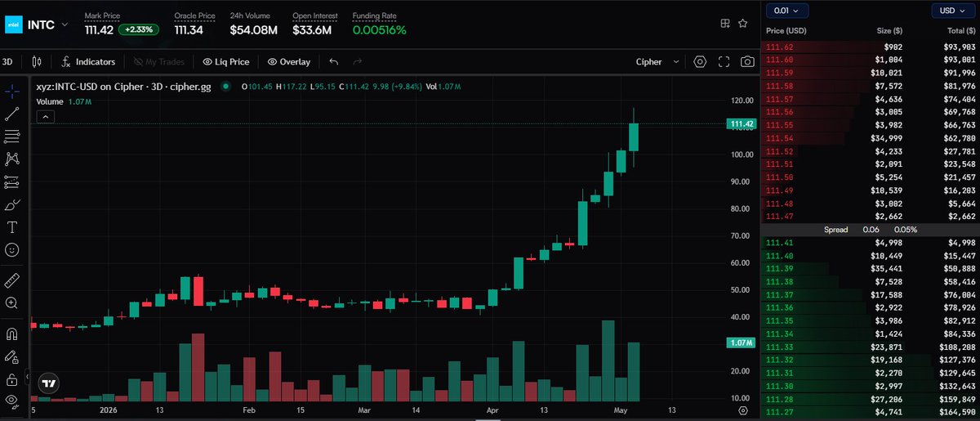The height and width of the screenshot is (421, 980).
Task: Open the Fibonacci retracement tool
Action: pyautogui.click(x=11, y=137)
